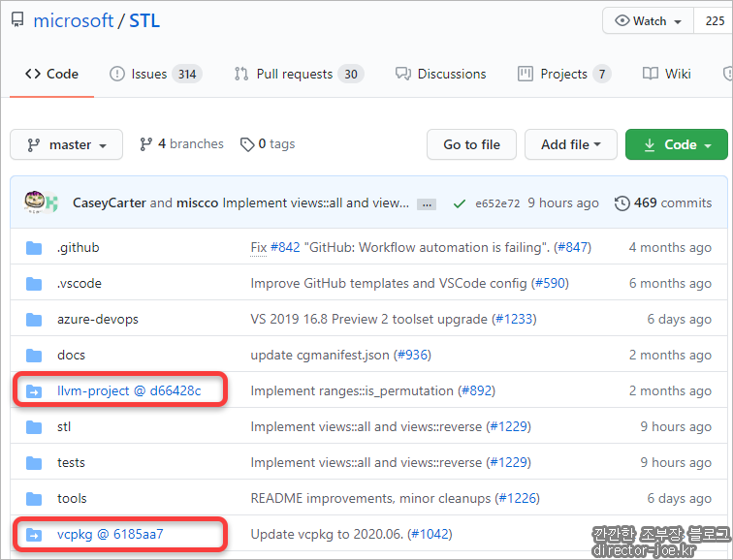
Task: Expand the commit message ellipsis button
Action: pos(427,204)
